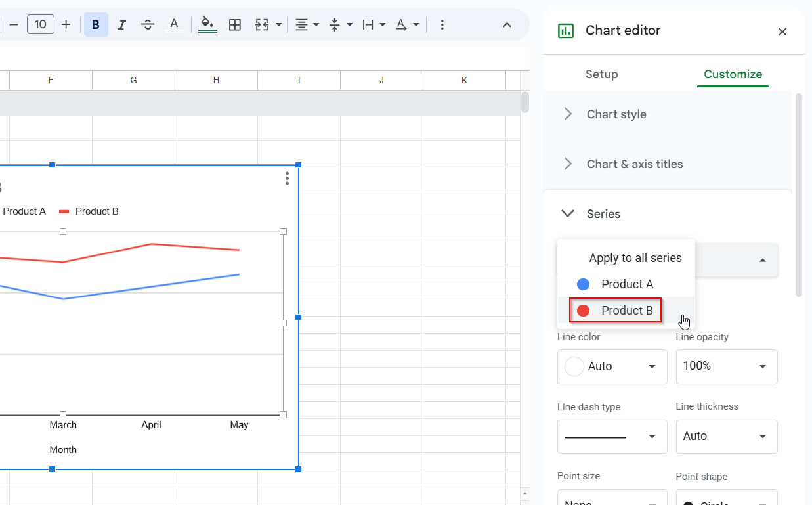Image resolution: width=812 pixels, height=505 pixels.
Task: Close the Chart editor panel
Action: click(x=782, y=32)
